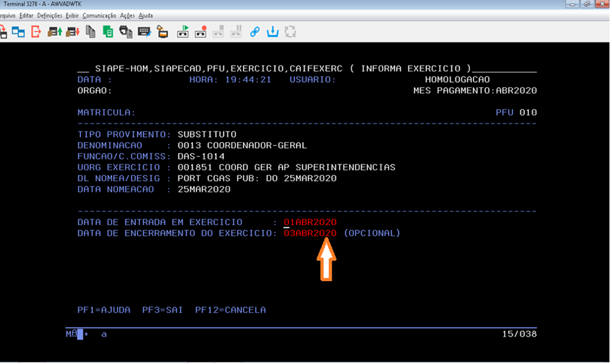Open the Comunicação menu
This screenshot has width=612, height=364.
click(x=99, y=15)
